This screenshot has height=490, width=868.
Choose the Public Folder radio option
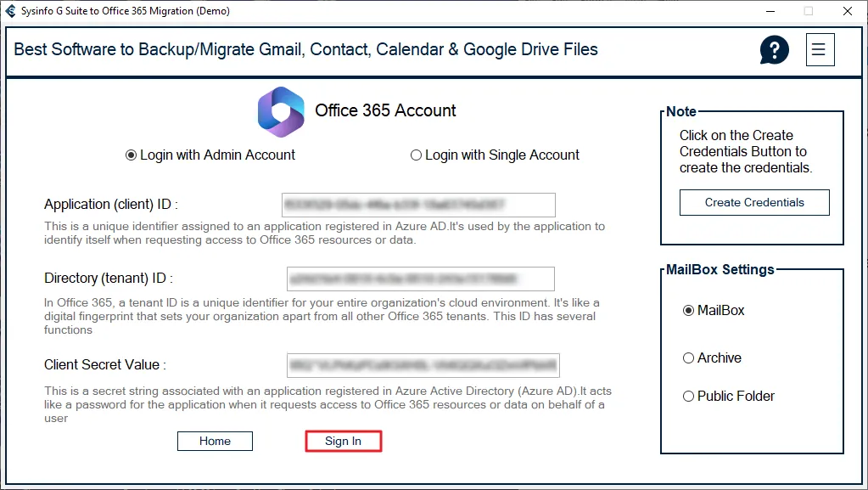pos(729,397)
